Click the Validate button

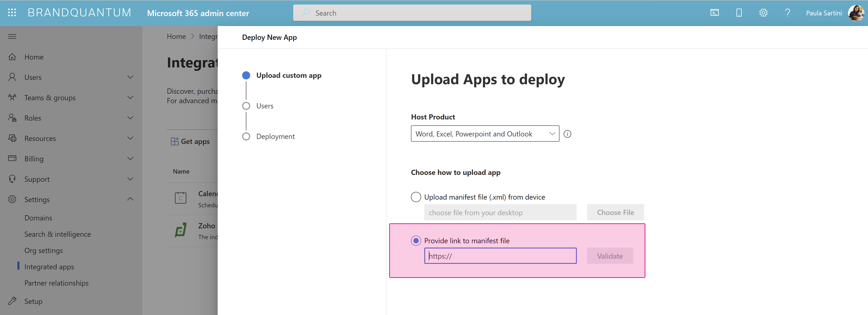[610, 256]
